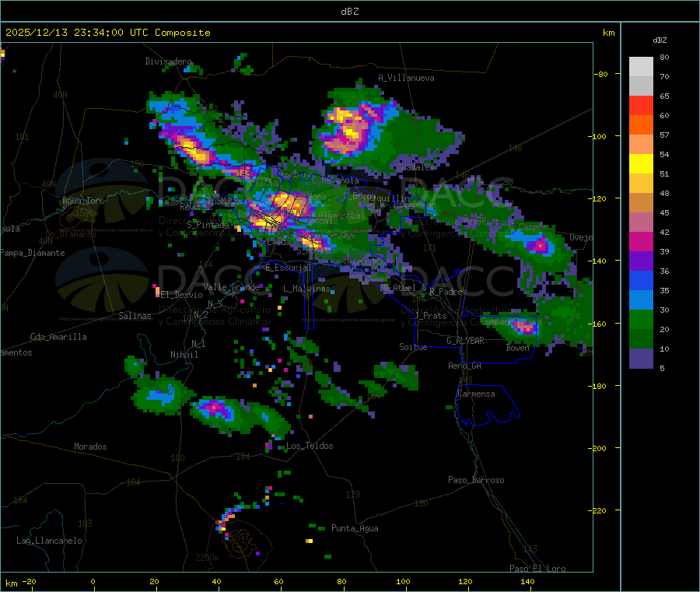
Task: Click the yellow 51 dBZ legend swatch
Action: (x=641, y=164)
